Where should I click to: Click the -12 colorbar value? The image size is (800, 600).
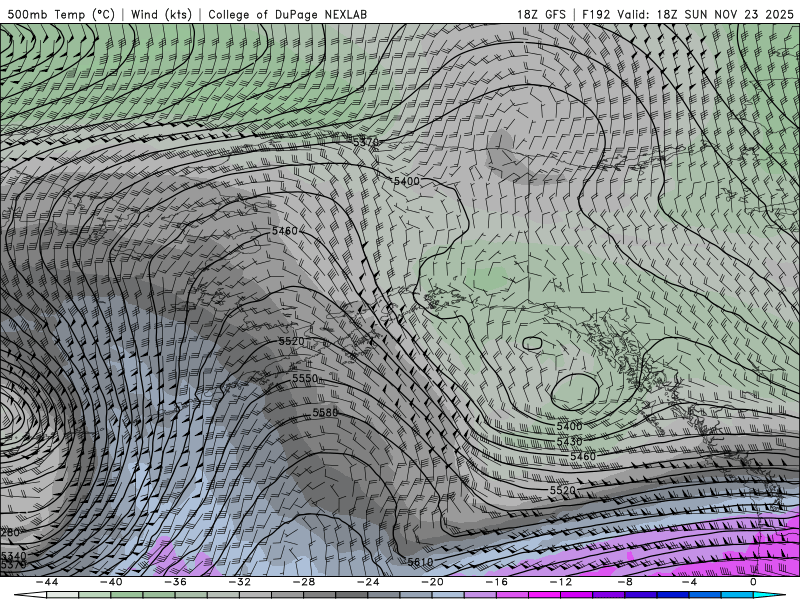coord(561,582)
